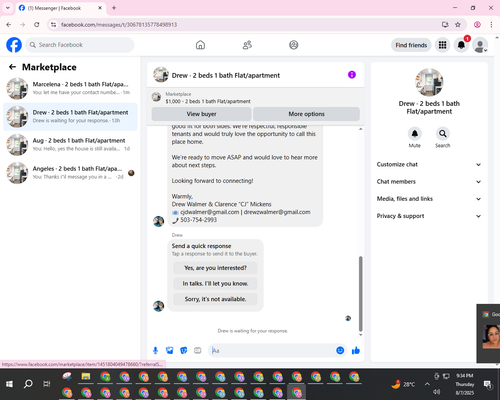Open Task View on taskbar
The image size is (500, 400).
(x=47, y=384)
